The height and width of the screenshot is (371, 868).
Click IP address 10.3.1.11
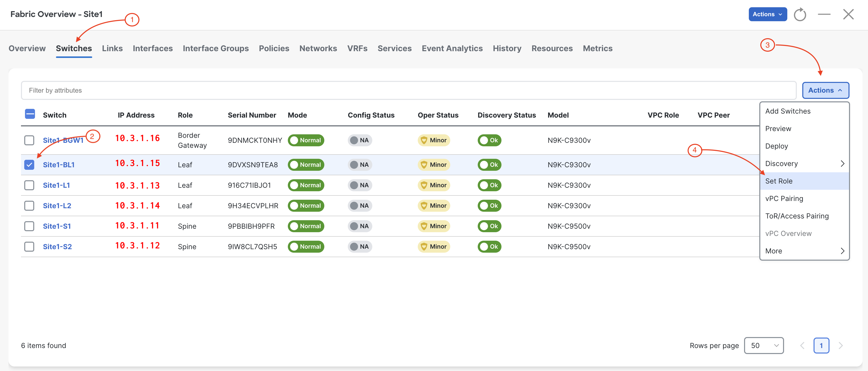(137, 225)
